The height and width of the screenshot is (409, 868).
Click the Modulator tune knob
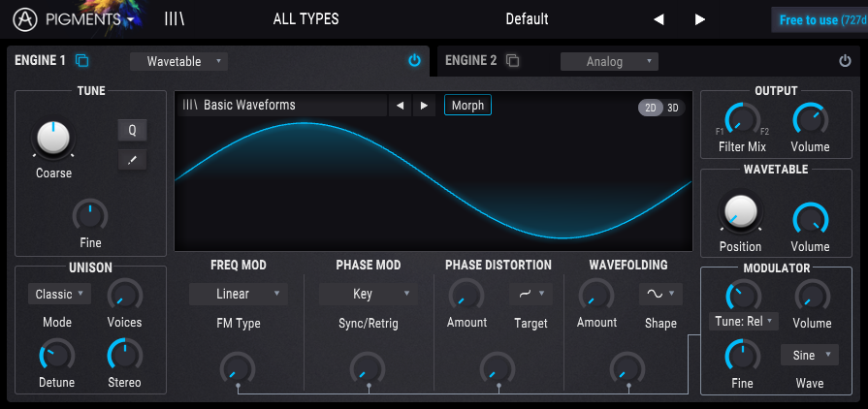tap(743, 296)
